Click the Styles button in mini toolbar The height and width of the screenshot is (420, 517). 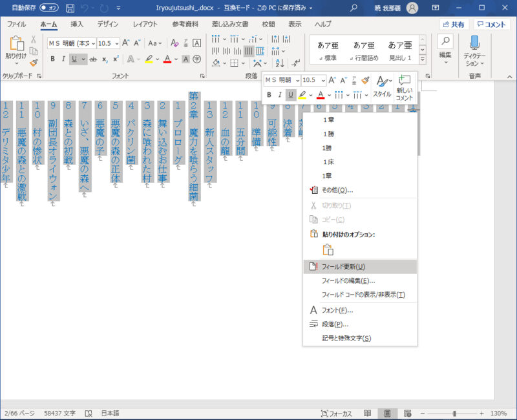point(383,88)
